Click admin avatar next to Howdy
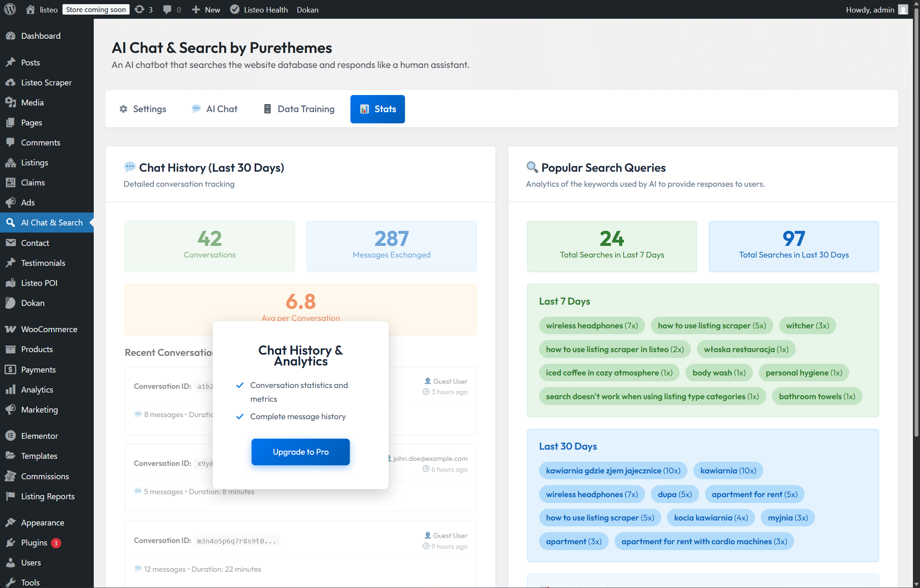 pyautogui.click(x=903, y=9)
